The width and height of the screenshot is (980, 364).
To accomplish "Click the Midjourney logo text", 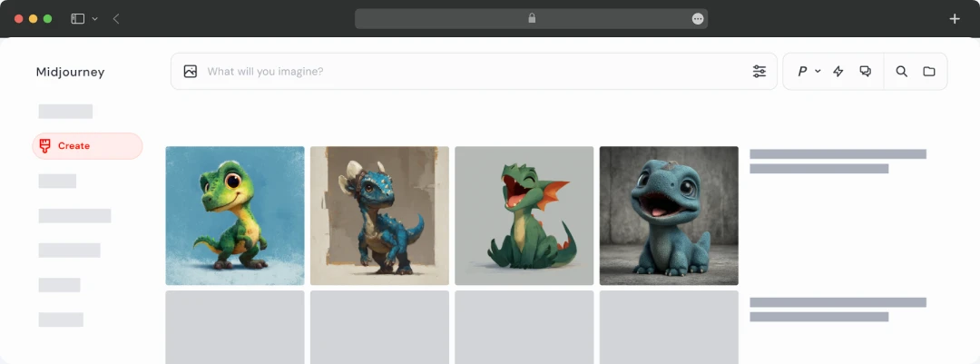I will [70, 72].
